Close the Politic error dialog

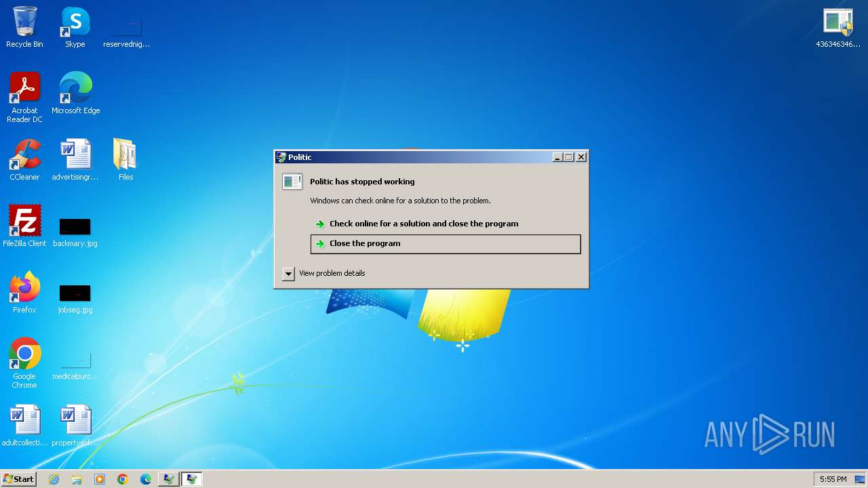coord(581,157)
